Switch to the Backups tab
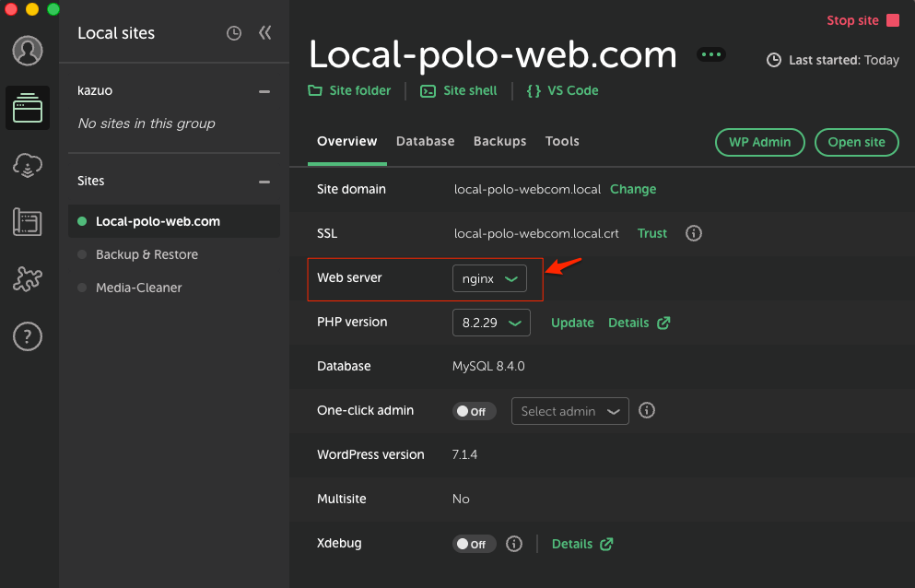This screenshot has width=915, height=588. [499, 141]
